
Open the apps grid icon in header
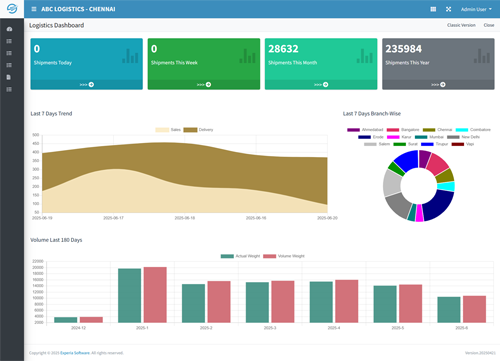(x=433, y=9)
